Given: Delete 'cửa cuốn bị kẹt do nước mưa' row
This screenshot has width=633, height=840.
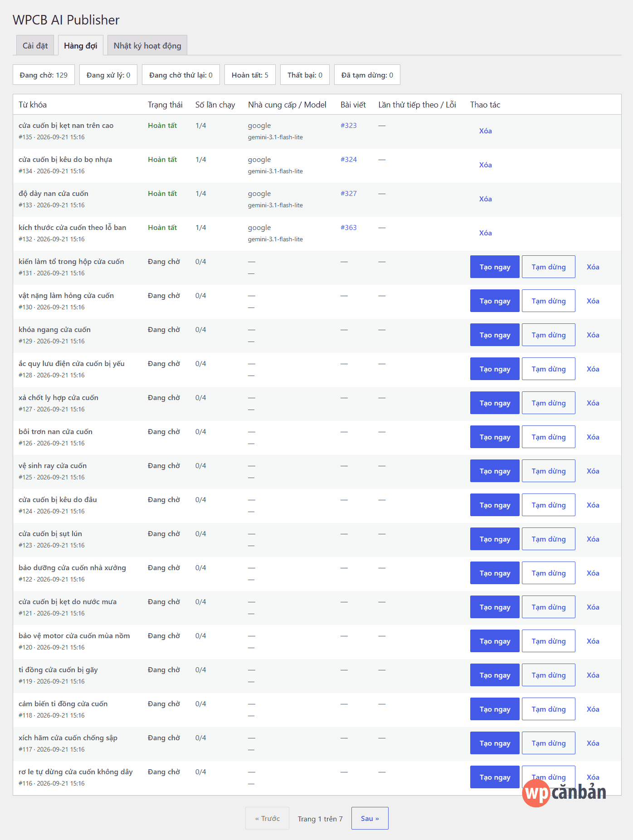Looking at the screenshot, I should 593,607.
